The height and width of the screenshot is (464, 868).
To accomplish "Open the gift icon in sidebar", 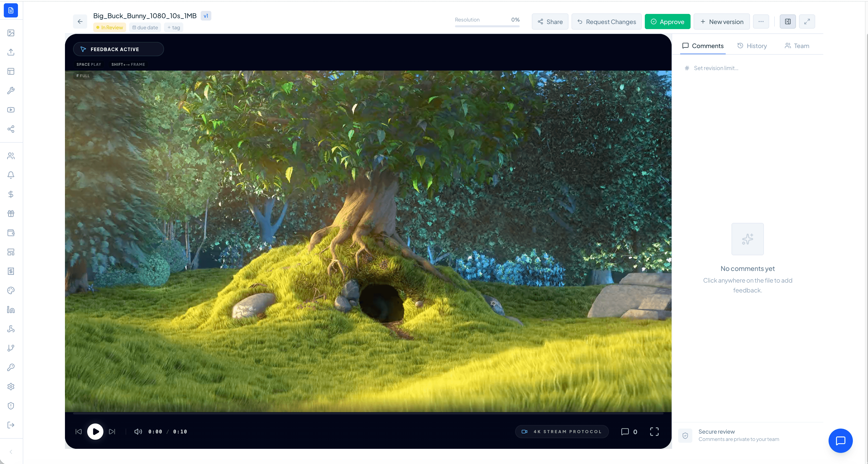I will coord(11,214).
